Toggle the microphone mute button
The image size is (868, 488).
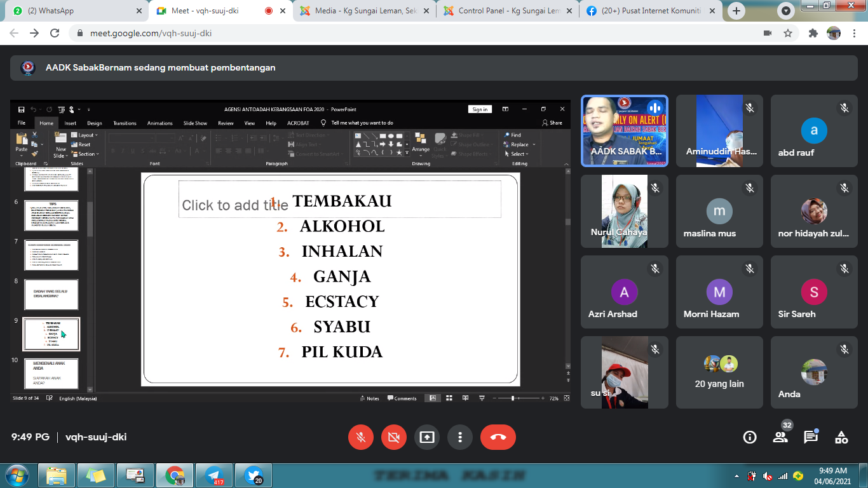pos(361,437)
